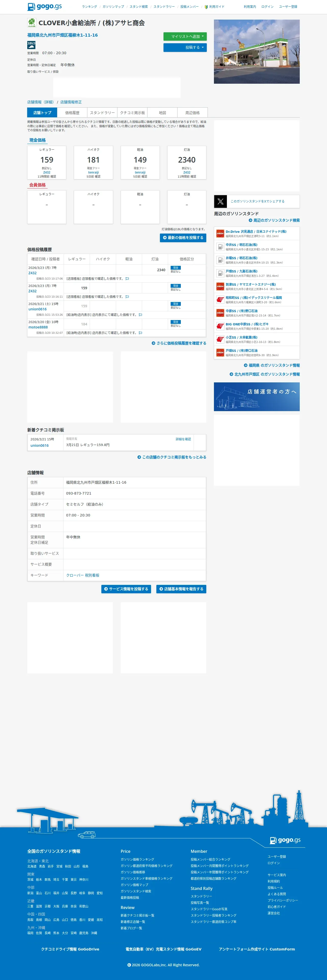Open プライバシーポリシー in the footer
Screen dimensions: 327x980
pos(283,900)
